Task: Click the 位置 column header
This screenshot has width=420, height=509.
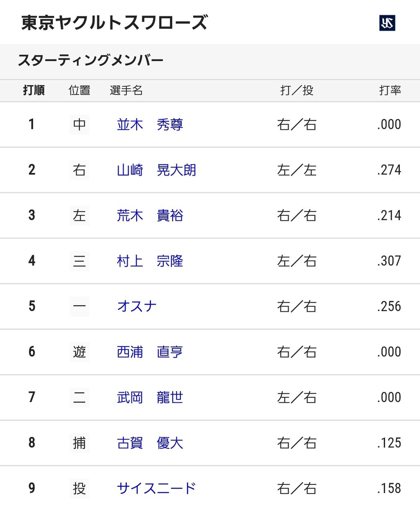Action: point(79,91)
